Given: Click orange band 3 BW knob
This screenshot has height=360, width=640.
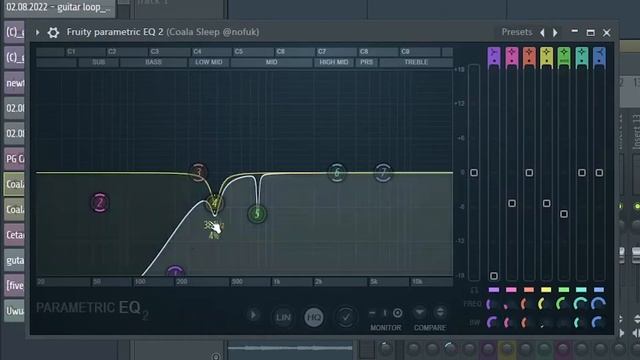Looking at the screenshot, I should (527, 322).
